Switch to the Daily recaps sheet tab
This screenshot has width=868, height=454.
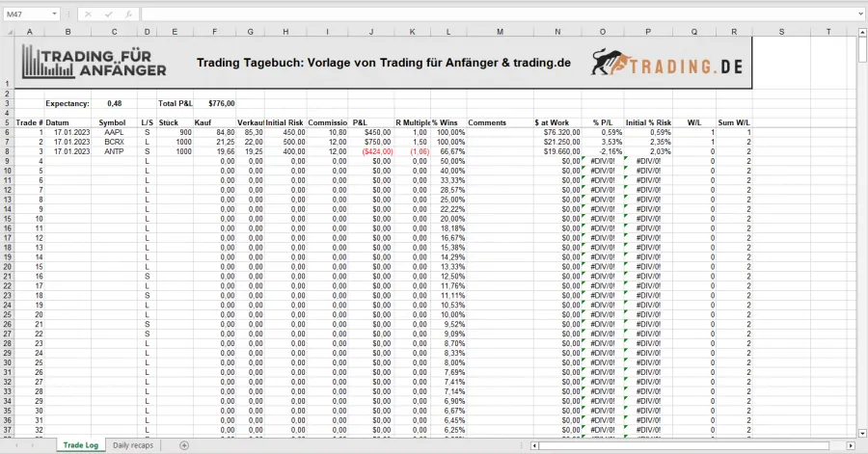[134, 445]
